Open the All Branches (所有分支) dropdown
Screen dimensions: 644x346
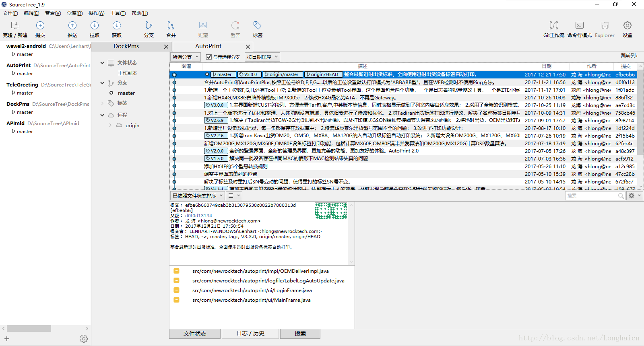pyautogui.click(x=186, y=57)
